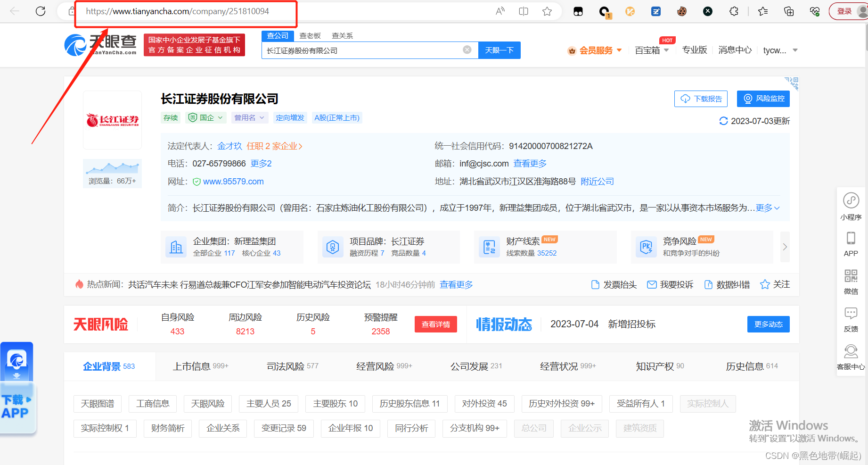868x465 pixels.
Task: Click the 天眼查 site logo
Action: click(100, 46)
